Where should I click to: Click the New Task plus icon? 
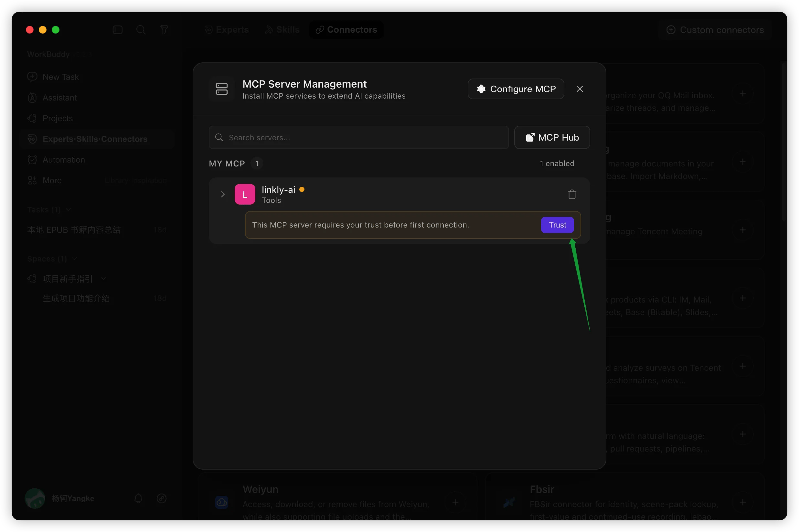[32, 77]
